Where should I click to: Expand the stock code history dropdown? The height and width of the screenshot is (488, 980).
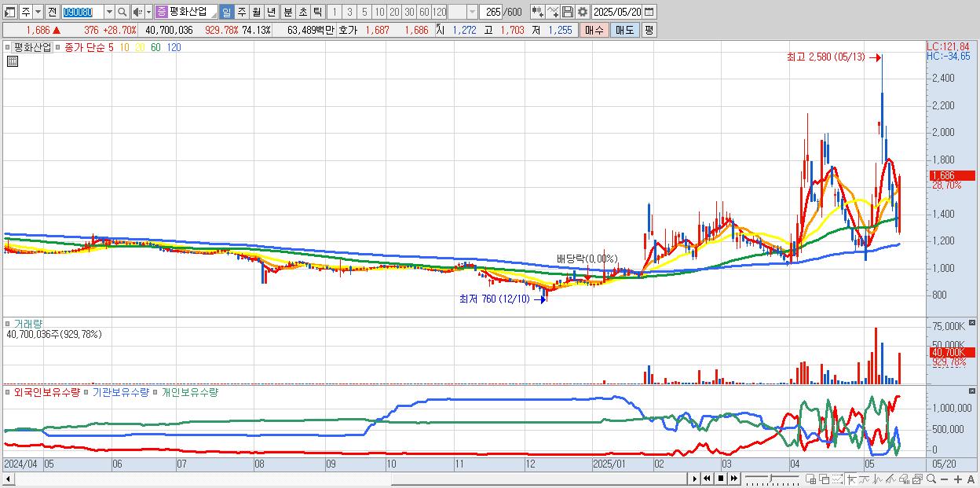coord(109,12)
